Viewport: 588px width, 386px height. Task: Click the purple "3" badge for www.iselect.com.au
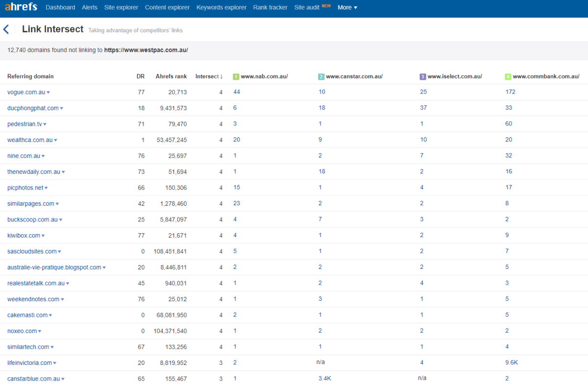point(422,76)
